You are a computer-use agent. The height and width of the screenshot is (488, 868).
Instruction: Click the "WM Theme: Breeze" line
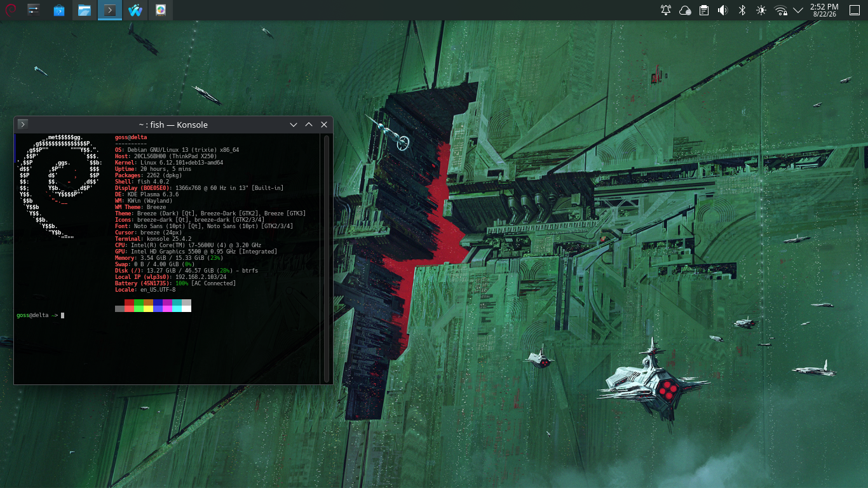140,207
